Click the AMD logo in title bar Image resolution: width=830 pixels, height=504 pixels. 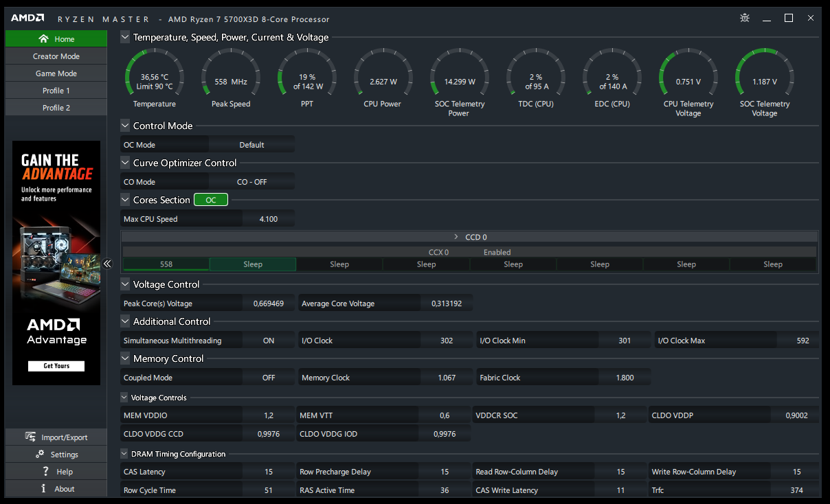coord(28,19)
